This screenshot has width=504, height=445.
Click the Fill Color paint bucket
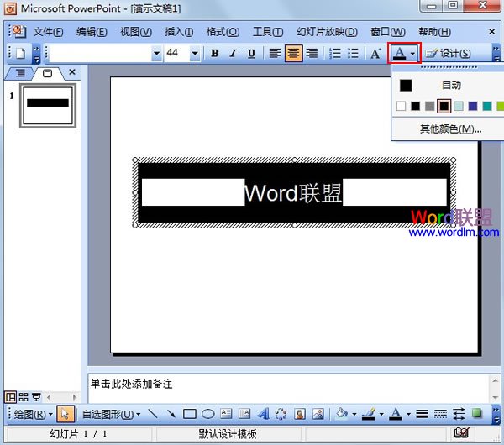342,414
